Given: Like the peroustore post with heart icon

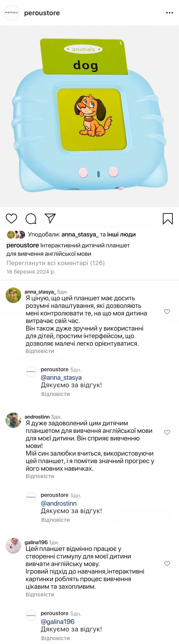Looking at the screenshot, I should click(x=11, y=218).
